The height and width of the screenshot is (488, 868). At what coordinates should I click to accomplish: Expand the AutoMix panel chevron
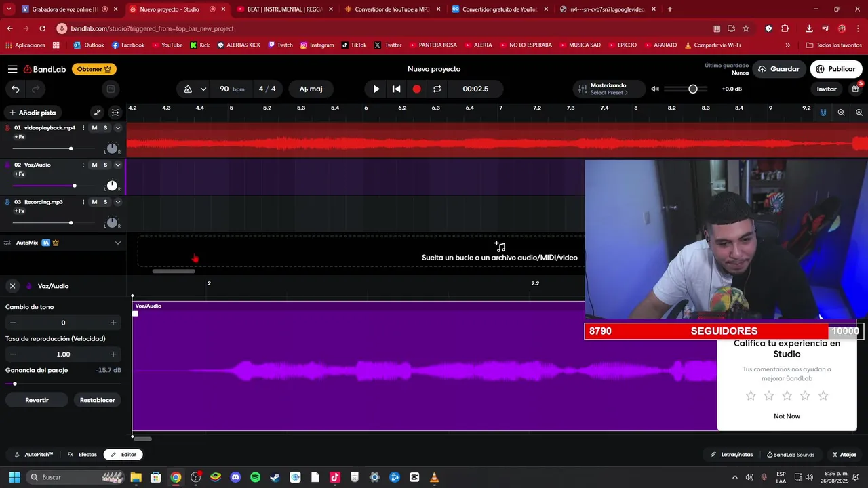click(x=117, y=243)
